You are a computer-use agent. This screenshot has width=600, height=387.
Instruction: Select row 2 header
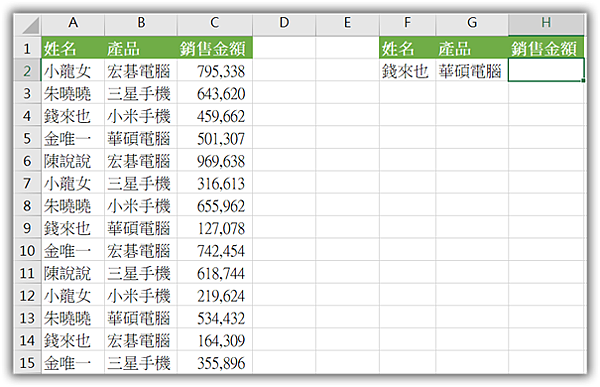tap(28, 70)
